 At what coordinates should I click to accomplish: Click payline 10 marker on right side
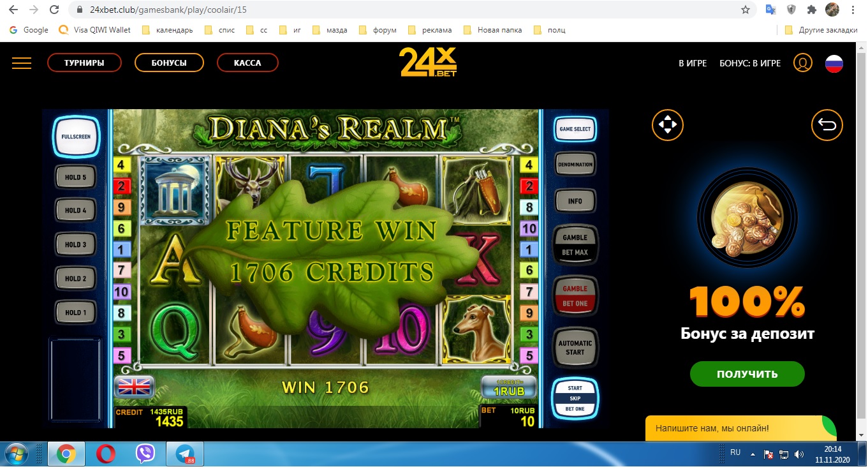point(529,228)
